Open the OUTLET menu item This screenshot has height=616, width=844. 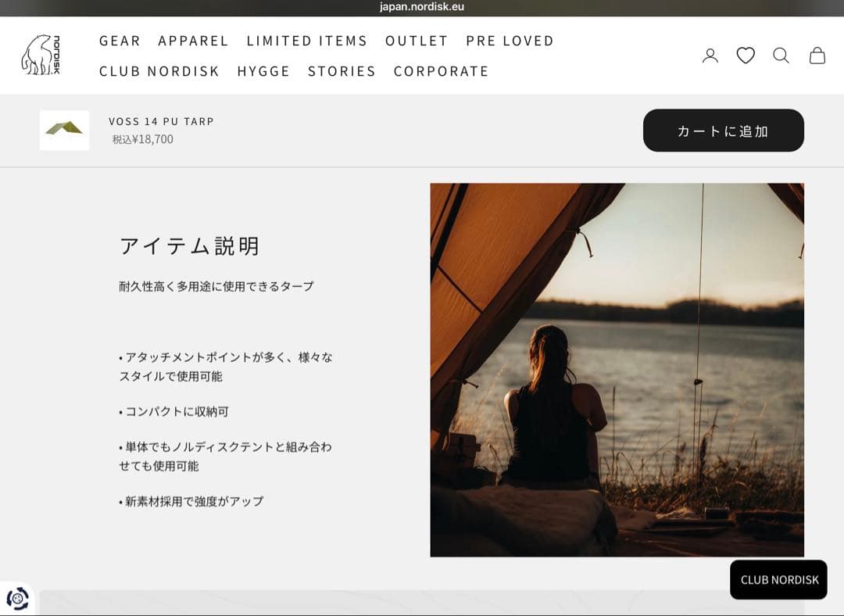pos(416,41)
